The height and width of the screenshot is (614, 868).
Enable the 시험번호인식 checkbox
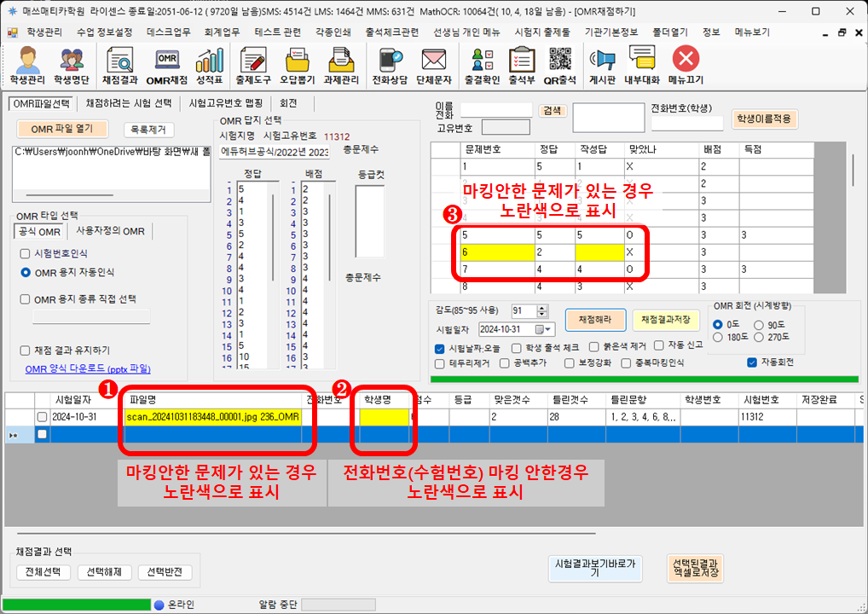click(25, 254)
